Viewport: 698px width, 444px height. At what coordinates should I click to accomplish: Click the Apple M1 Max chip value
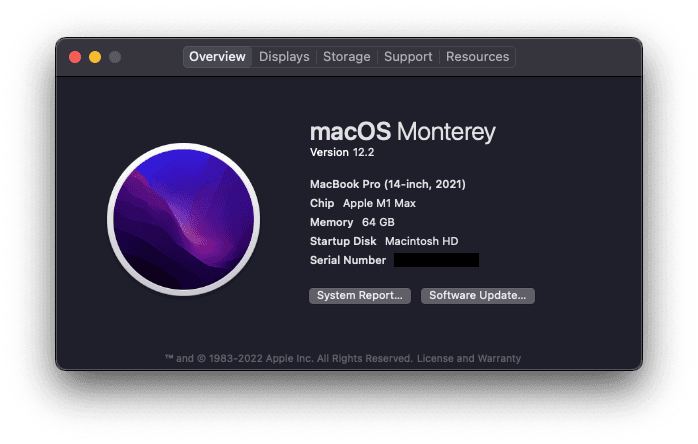click(x=379, y=204)
